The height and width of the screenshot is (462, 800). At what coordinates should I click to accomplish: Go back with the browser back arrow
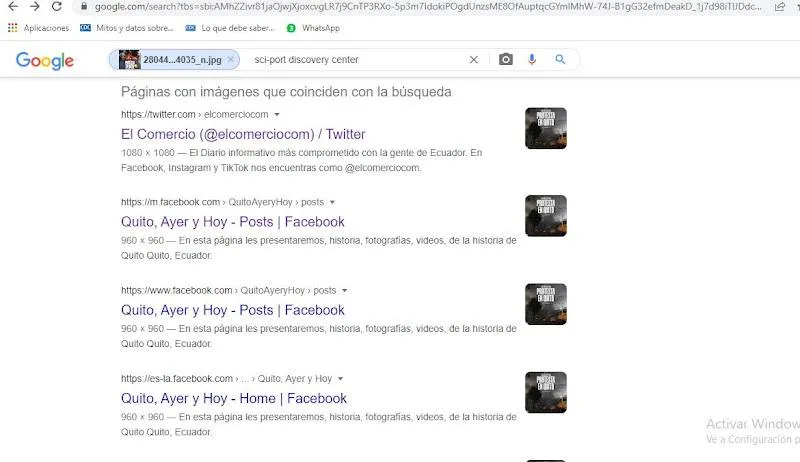pyautogui.click(x=13, y=7)
